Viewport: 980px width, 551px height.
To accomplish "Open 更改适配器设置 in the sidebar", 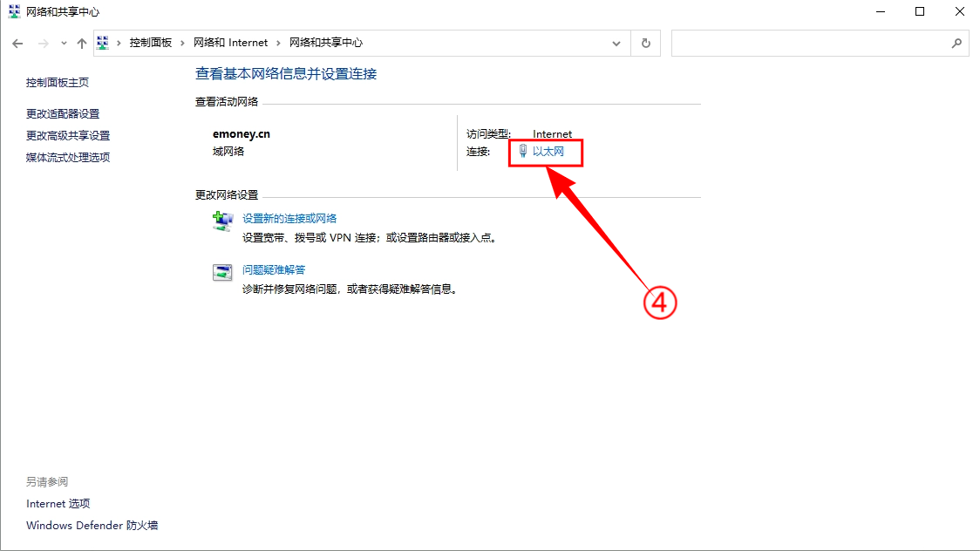I will point(63,113).
